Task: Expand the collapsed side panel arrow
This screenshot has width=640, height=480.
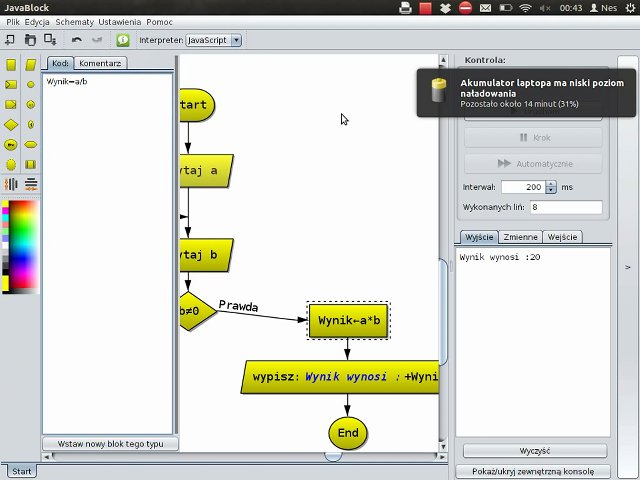Action: pyautogui.click(x=628, y=267)
